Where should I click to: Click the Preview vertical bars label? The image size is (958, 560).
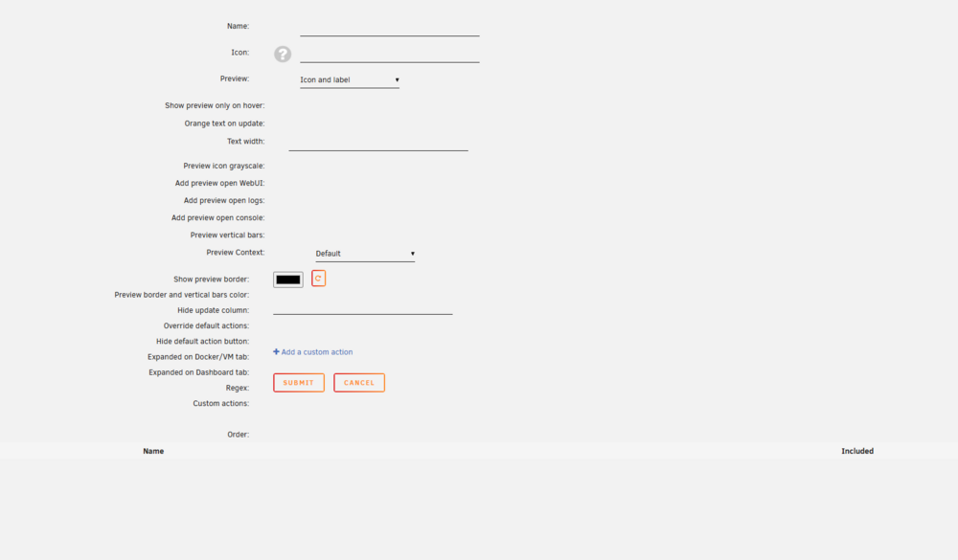click(227, 235)
